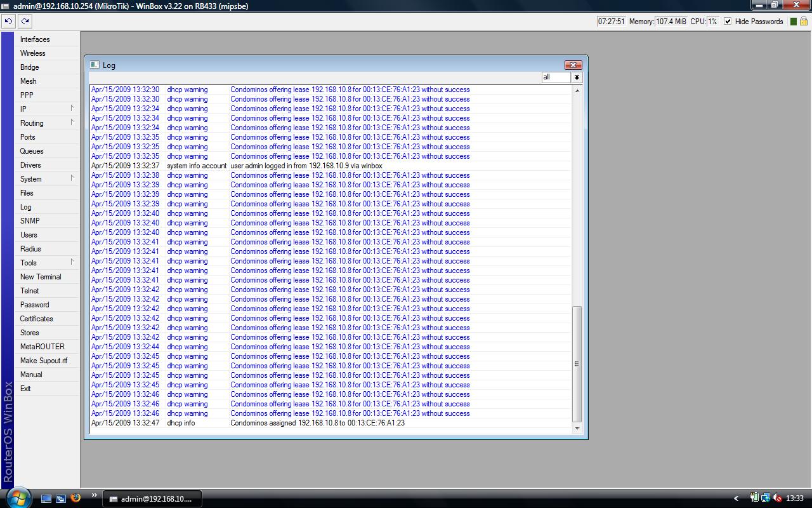
Task: Show hidden tray icons arrow
Action: [x=736, y=498]
